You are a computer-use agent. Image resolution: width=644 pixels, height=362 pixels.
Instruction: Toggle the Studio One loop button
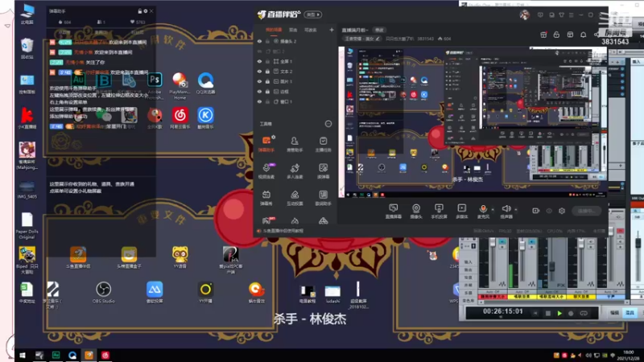[x=584, y=313]
